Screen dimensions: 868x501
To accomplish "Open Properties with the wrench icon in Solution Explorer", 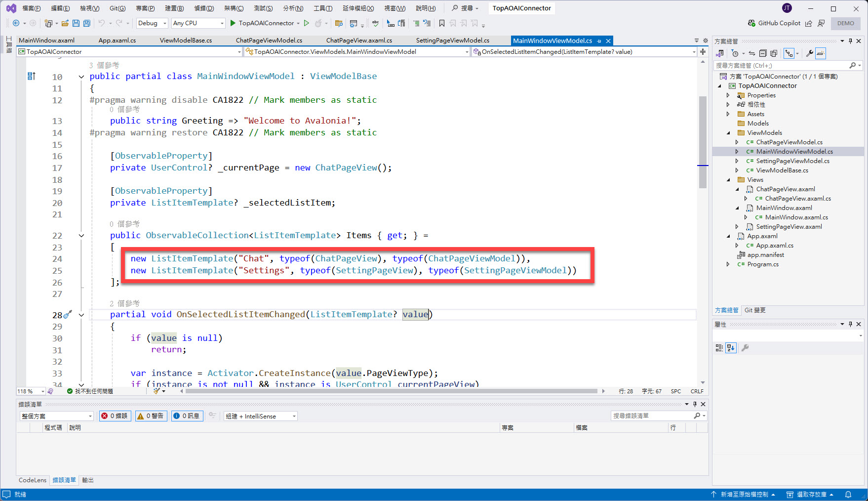I will 810,53.
